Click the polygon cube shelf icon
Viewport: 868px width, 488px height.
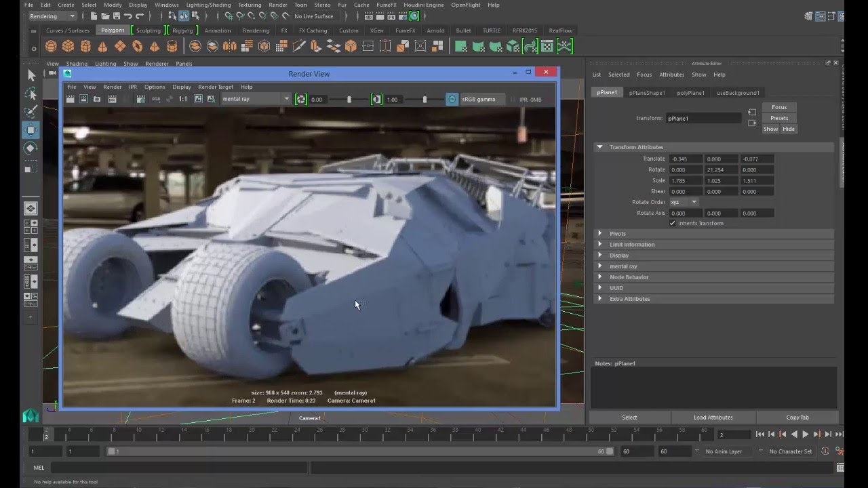68,46
